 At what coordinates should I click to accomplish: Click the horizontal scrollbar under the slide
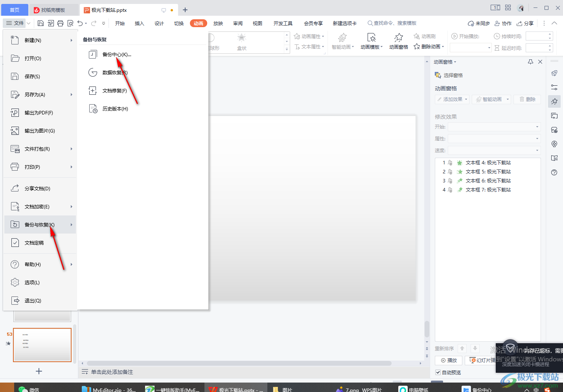[x=239, y=363]
